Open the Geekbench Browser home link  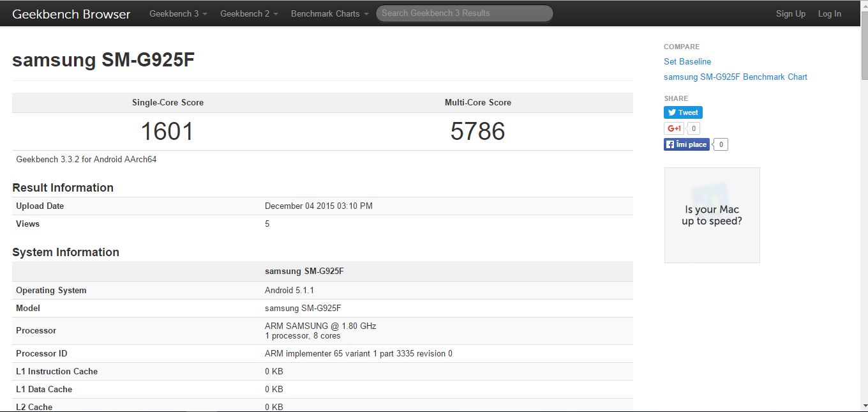click(x=71, y=13)
